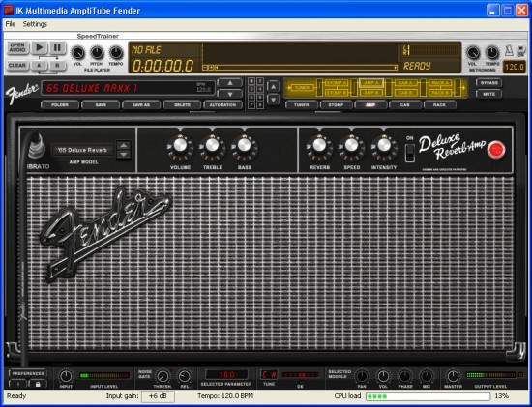Click the lock icon button
This screenshot has width=532, height=407.
(38, 384)
